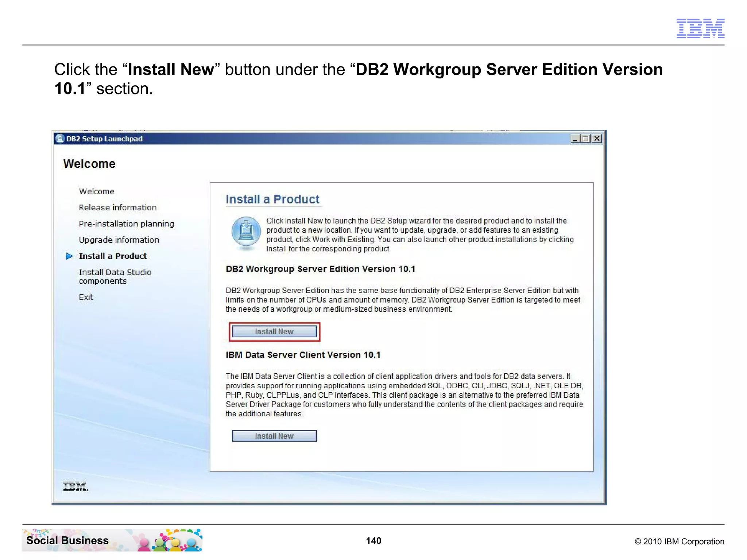Click the © 2010 IBM Corporation footer text
The height and width of the screenshot is (560, 747).
tap(680, 541)
